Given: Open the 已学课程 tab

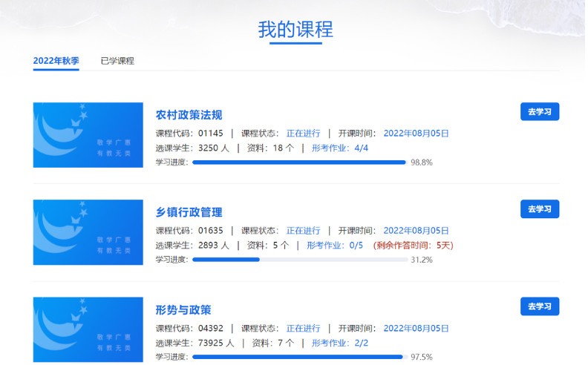Looking at the screenshot, I should (x=117, y=61).
